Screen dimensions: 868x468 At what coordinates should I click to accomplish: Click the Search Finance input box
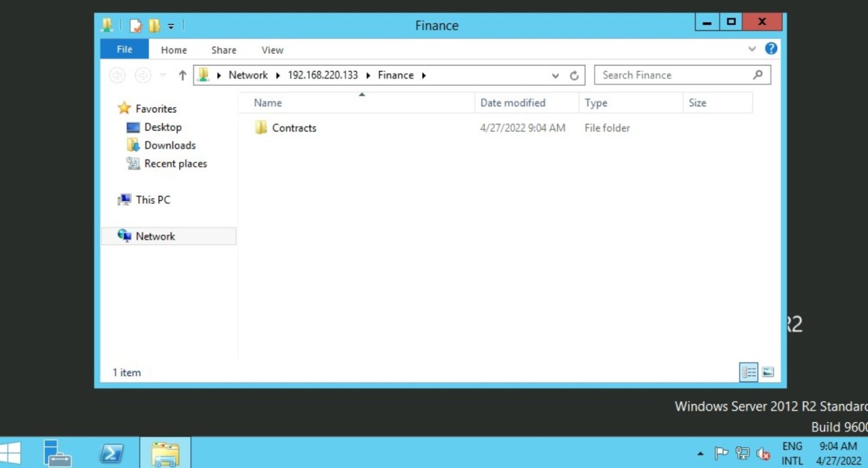[675, 75]
